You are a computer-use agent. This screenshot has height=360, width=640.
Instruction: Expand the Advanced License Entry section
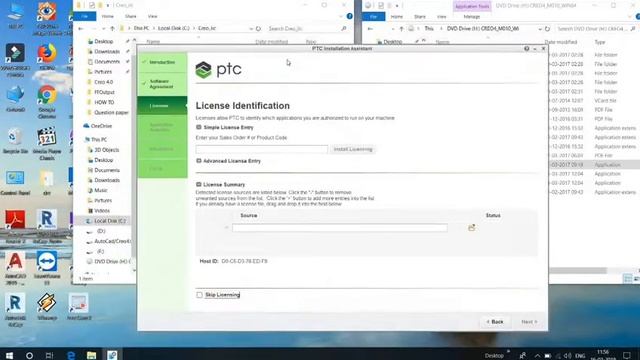click(199, 161)
